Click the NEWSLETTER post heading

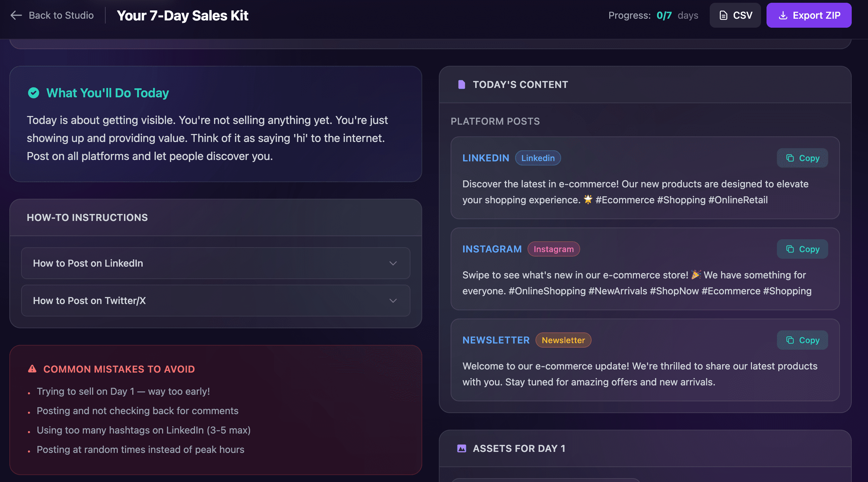496,340
